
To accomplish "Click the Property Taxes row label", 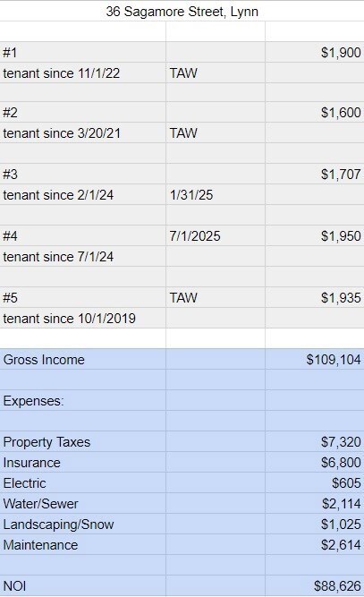I will (x=82, y=441).
